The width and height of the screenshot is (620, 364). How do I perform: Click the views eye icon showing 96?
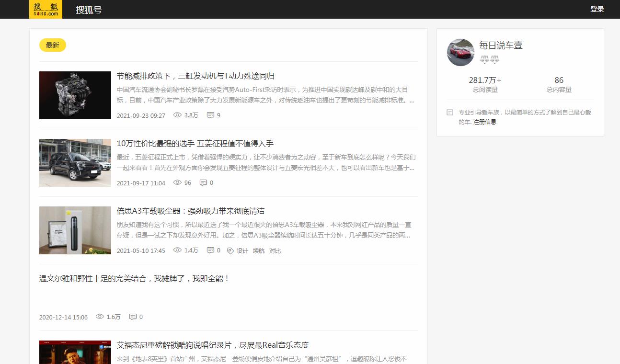[177, 182]
